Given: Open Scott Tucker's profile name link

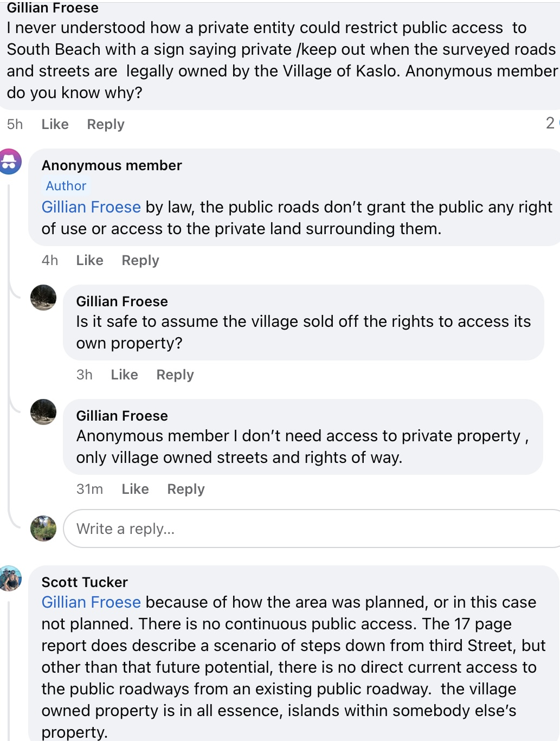Looking at the screenshot, I should (85, 582).
